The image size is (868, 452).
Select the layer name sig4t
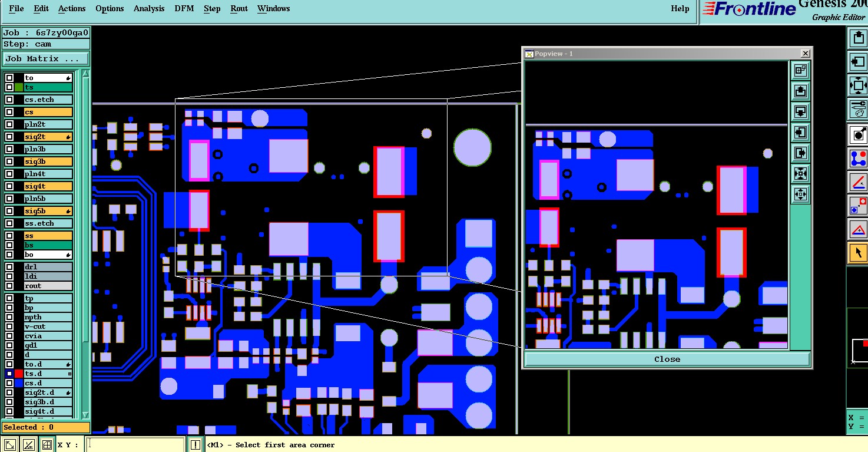point(48,186)
